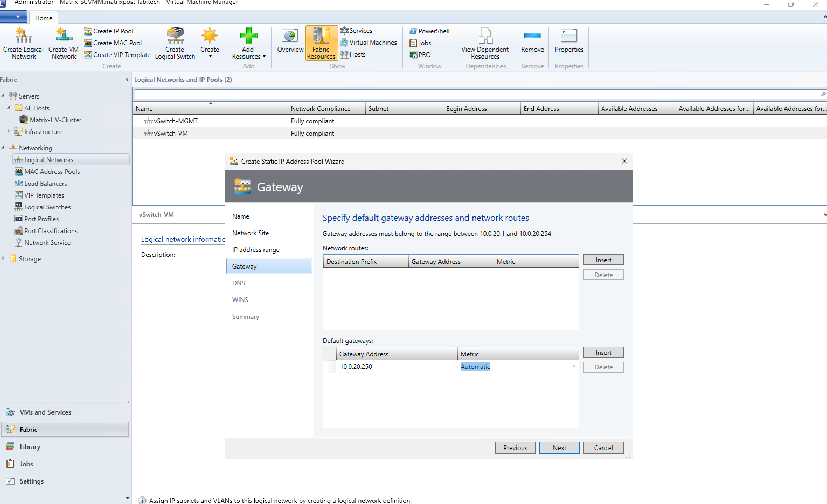This screenshot has width=827, height=504.
Task: Sort by Network Compliance column header
Action: tap(326, 109)
